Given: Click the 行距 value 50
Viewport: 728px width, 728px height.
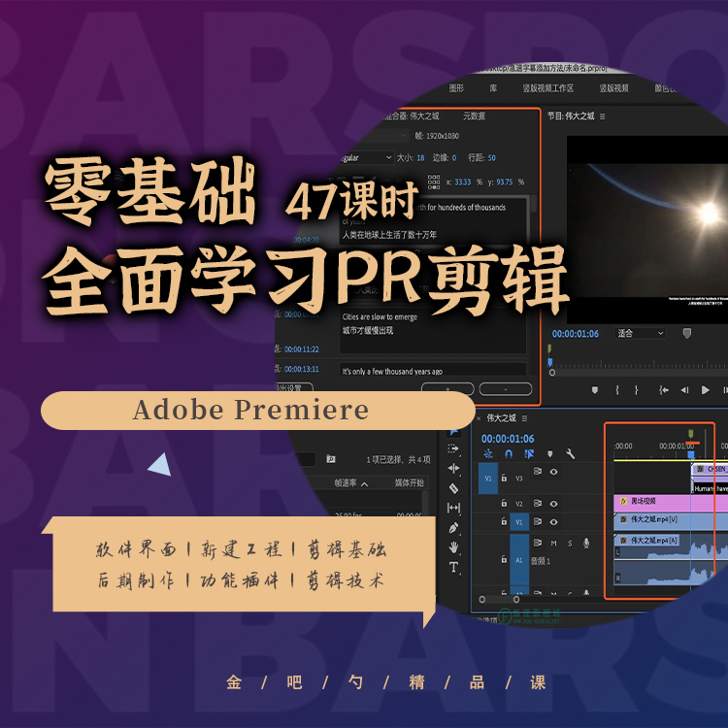Looking at the screenshot, I should pos(492,158).
